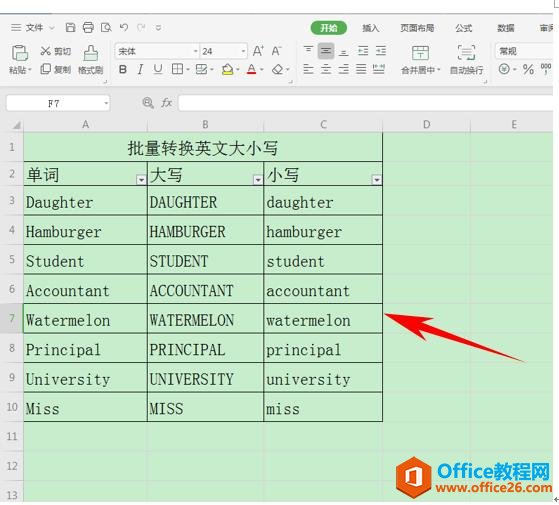Click the Print icon
Viewport: 559px width, 505px height.
click(x=88, y=27)
